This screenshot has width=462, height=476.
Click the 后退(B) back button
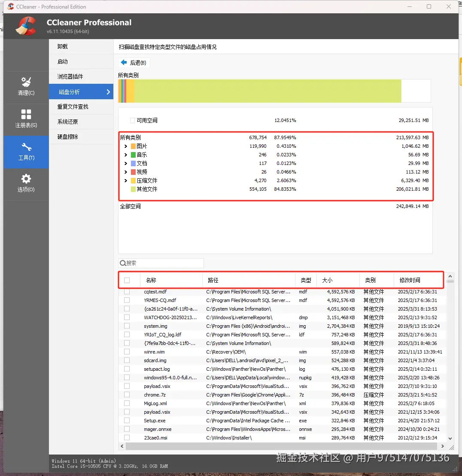click(134, 63)
